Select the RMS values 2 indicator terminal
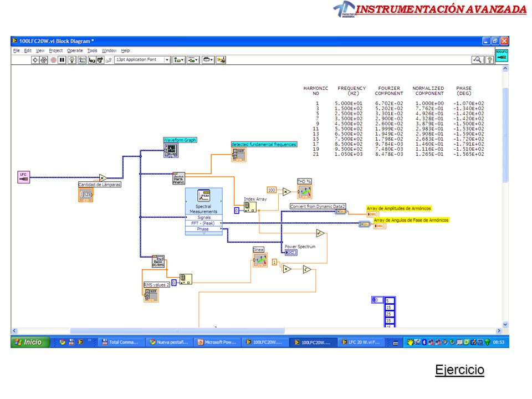 coord(151,295)
